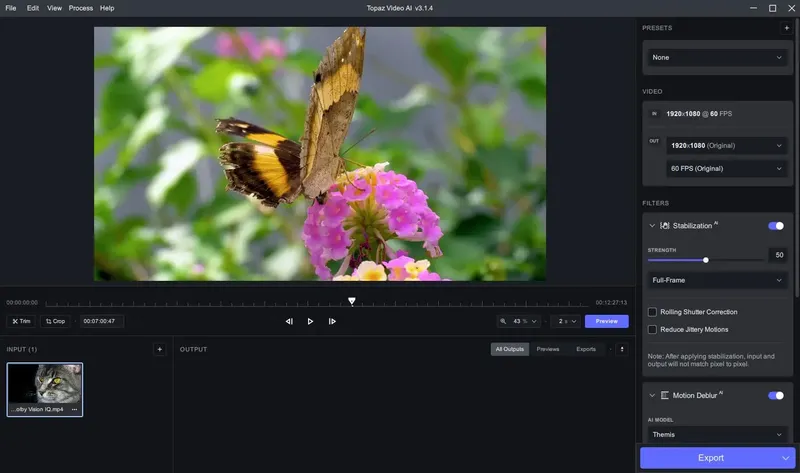800x473 pixels.
Task: Step back one frame
Action: (x=289, y=321)
